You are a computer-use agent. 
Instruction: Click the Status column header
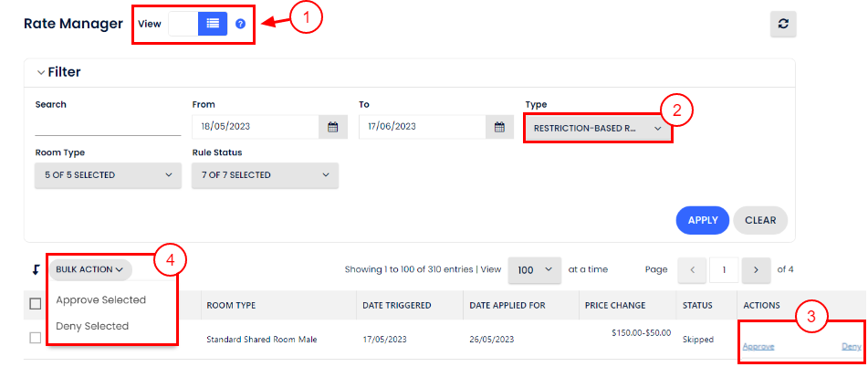pos(697,306)
